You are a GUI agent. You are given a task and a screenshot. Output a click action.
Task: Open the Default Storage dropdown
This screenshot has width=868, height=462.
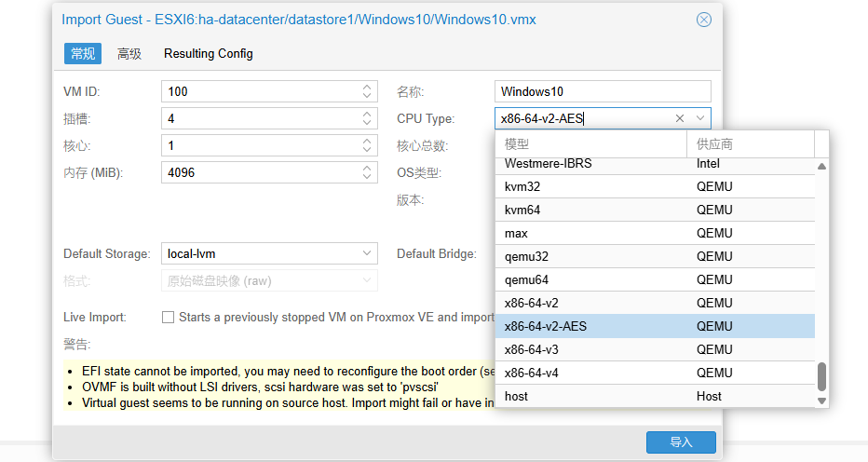point(367,253)
